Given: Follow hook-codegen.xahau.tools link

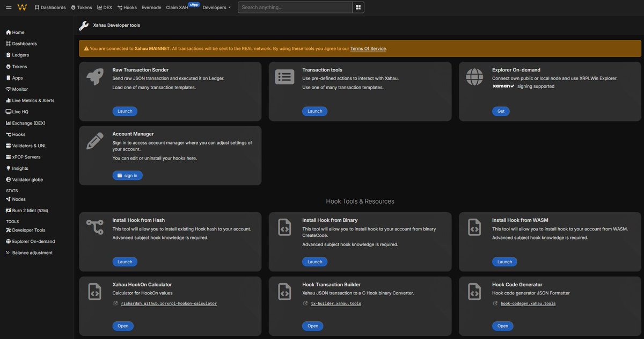Looking at the screenshot, I should click(x=528, y=304).
